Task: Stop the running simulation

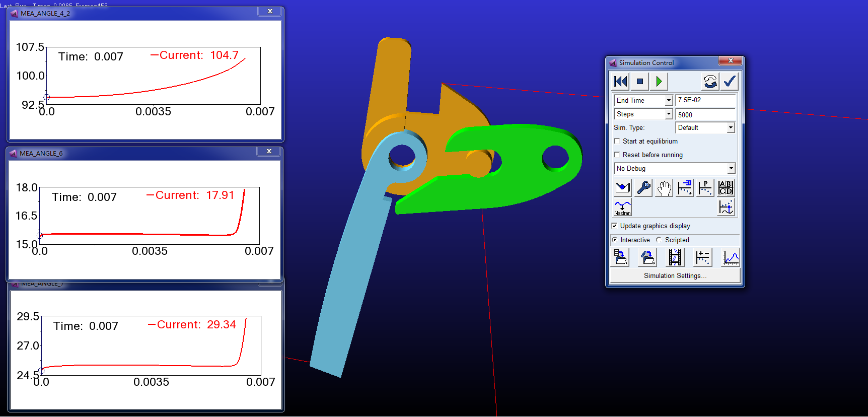Action: [639, 81]
